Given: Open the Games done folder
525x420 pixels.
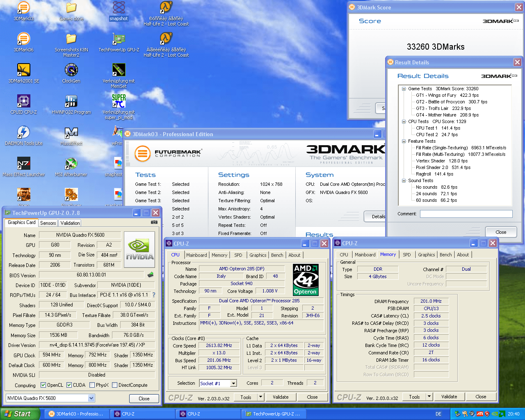Looking at the screenshot, I should pyautogui.click(x=71, y=11).
